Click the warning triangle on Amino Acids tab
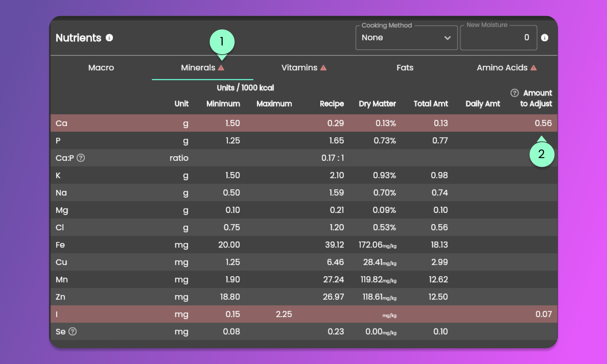Image resolution: width=607 pixels, height=364 pixels. click(x=534, y=68)
